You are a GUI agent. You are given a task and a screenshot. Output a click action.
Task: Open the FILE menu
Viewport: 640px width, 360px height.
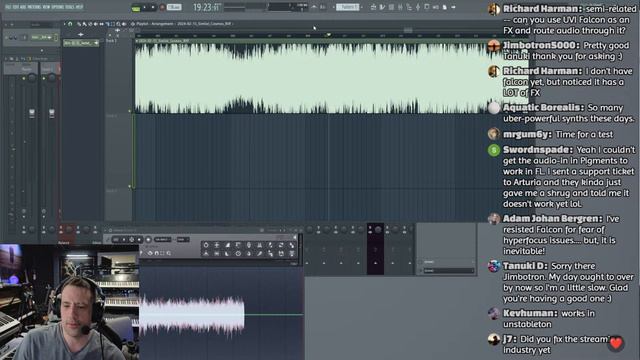coord(8,7)
